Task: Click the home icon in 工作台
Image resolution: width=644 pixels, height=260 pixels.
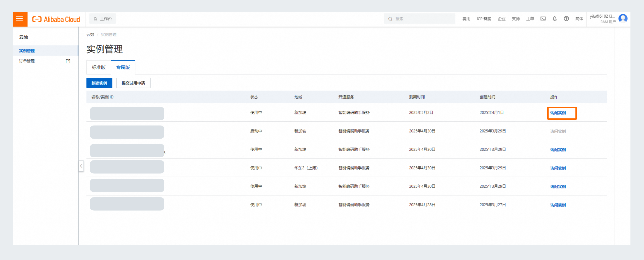Action: pyautogui.click(x=96, y=19)
